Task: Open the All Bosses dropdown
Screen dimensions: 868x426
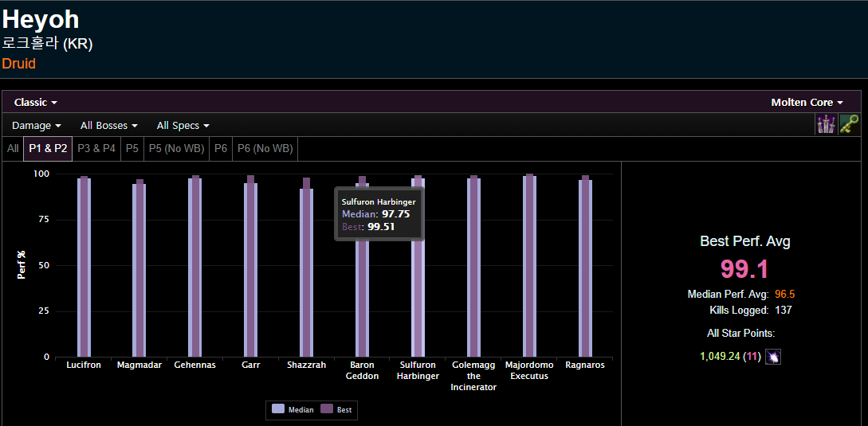Action: tap(108, 126)
